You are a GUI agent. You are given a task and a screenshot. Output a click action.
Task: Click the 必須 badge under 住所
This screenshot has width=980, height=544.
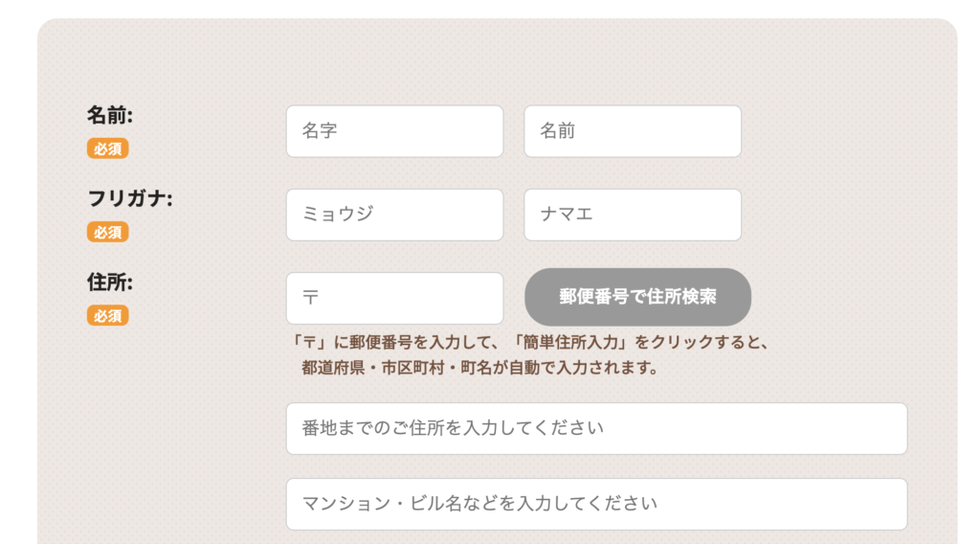pos(108,315)
